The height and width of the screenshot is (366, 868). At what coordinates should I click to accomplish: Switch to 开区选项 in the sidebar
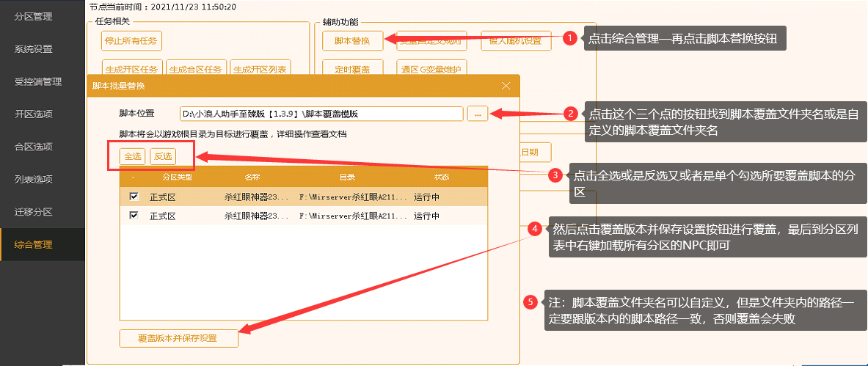pos(34,114)
